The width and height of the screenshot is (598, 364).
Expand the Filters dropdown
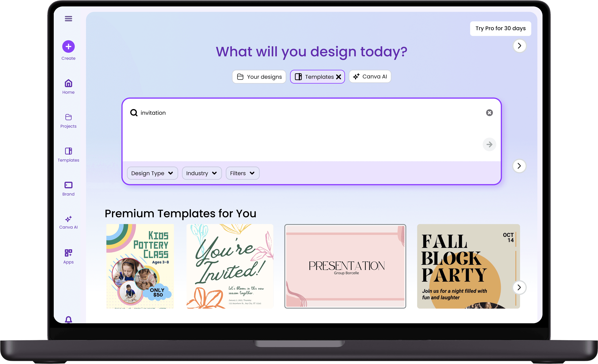(242, 173)
